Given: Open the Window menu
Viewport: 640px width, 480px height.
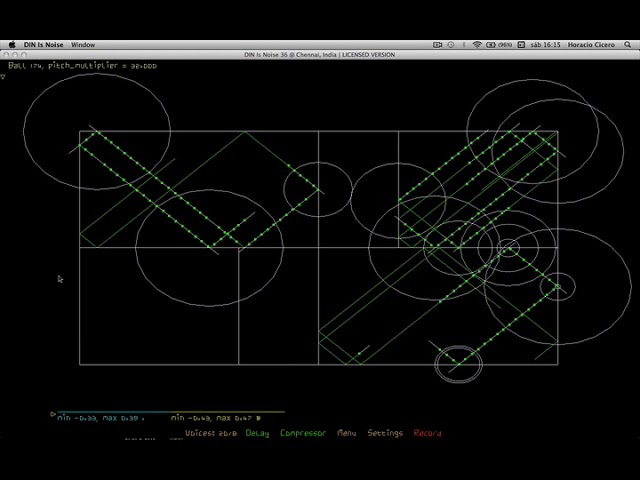Looking at the screenshot, I should point(83,45).
